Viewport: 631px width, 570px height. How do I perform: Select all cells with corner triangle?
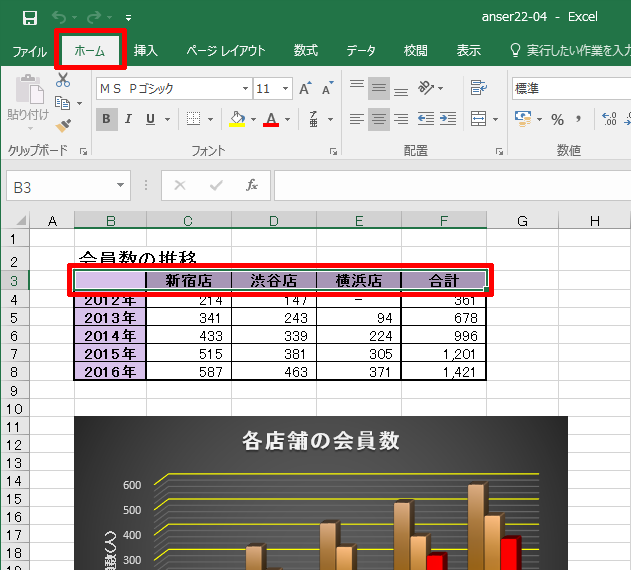[x=20, y=221]
